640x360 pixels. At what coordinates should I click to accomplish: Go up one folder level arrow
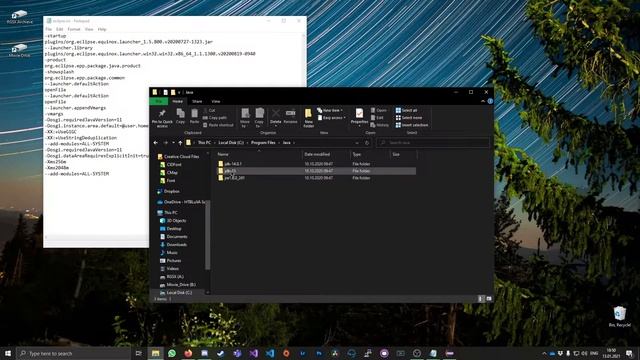(180, 143)
